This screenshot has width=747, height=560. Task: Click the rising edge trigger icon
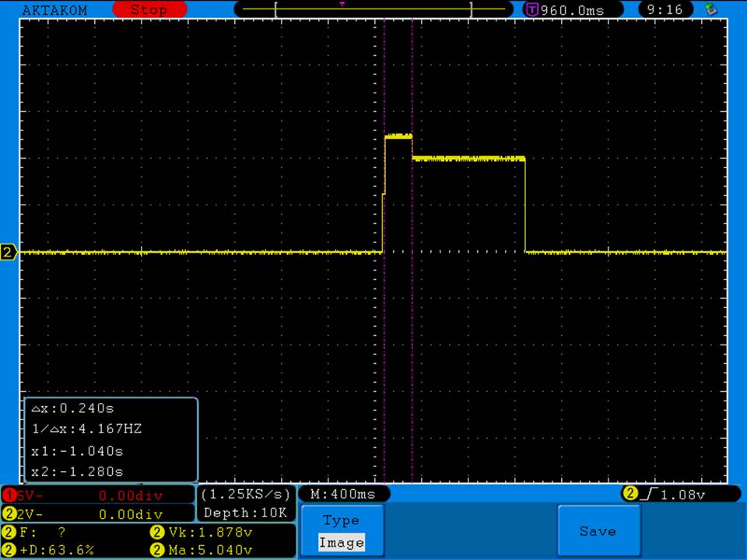650,494
